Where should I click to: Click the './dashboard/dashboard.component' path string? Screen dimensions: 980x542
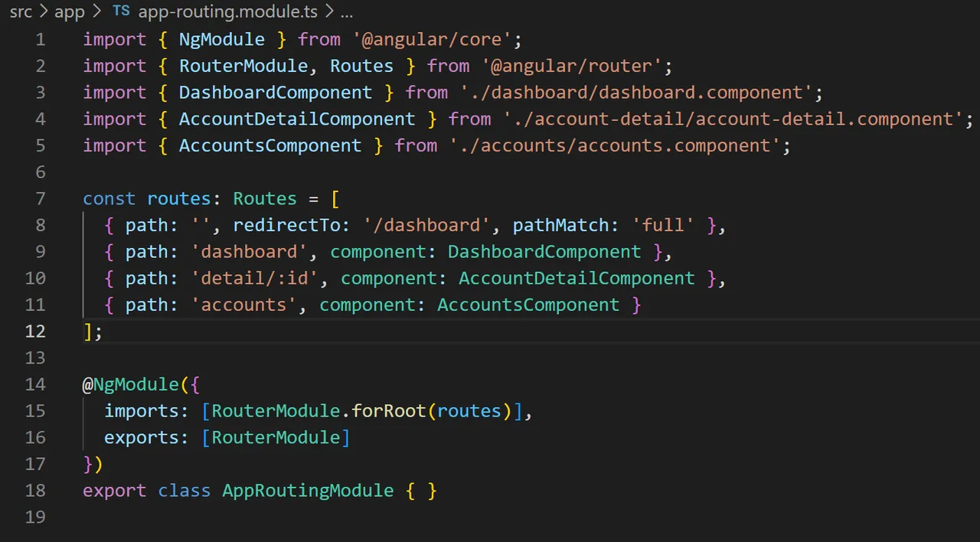tap(635, 93)
